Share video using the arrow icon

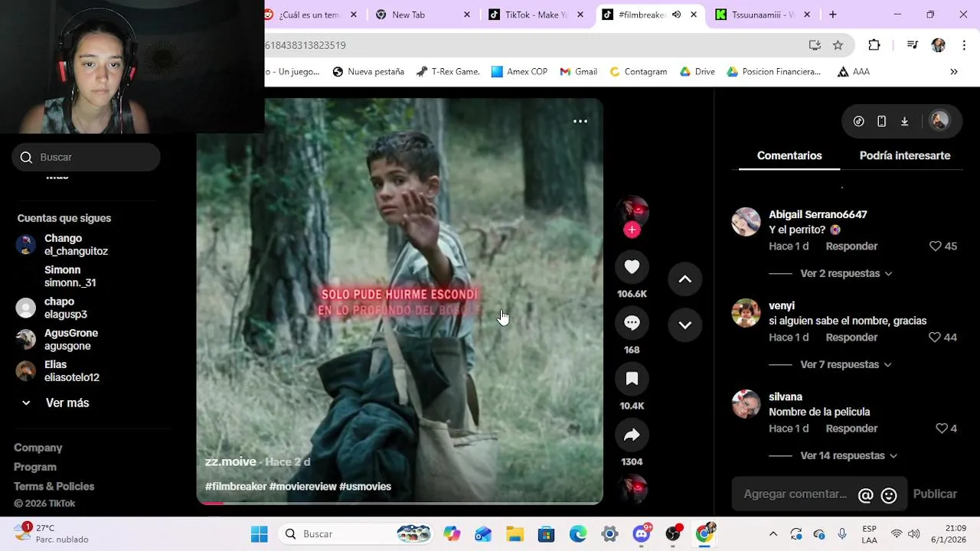pyautogui.click(x=632, y=435)
